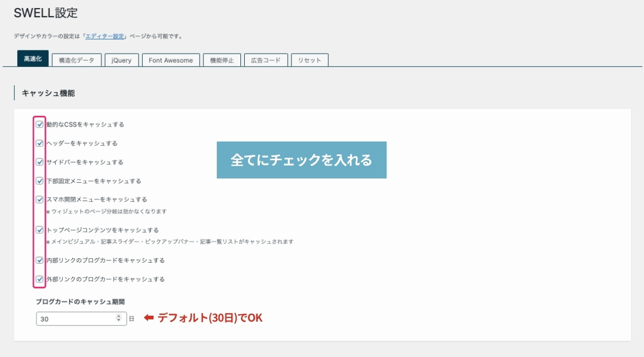Click the stepper arrows on cache period field
644x357 pixels.
coord(119,319)
